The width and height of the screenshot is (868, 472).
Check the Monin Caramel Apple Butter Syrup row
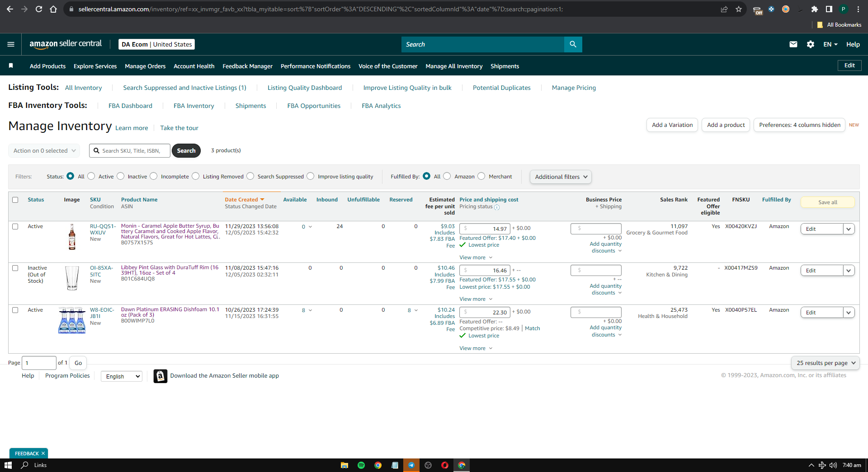point(15,226)
